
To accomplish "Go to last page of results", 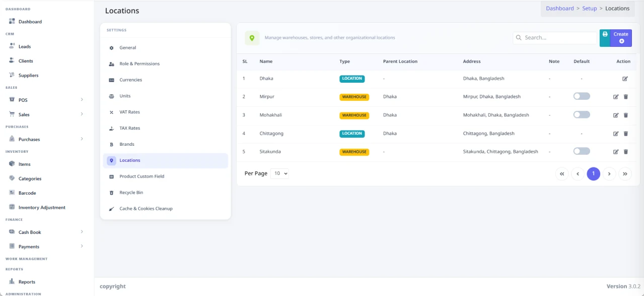I will click(x=625, y=174).
